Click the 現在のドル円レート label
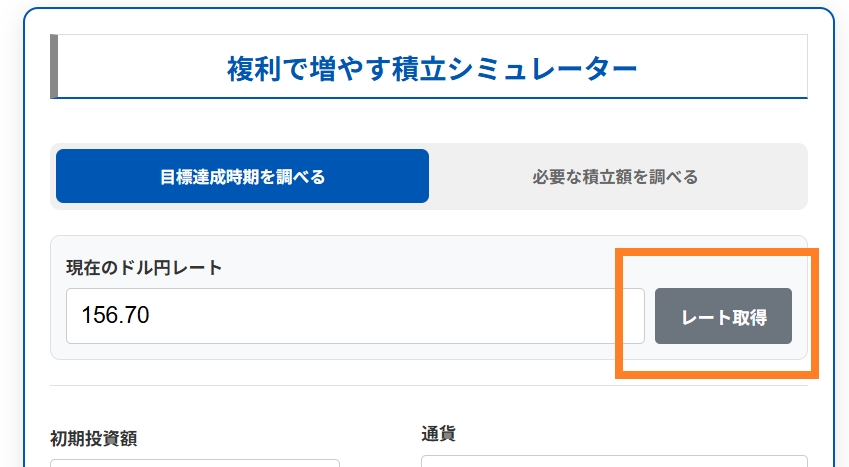The height and width of the screenshot is (467, 849). 144,267
